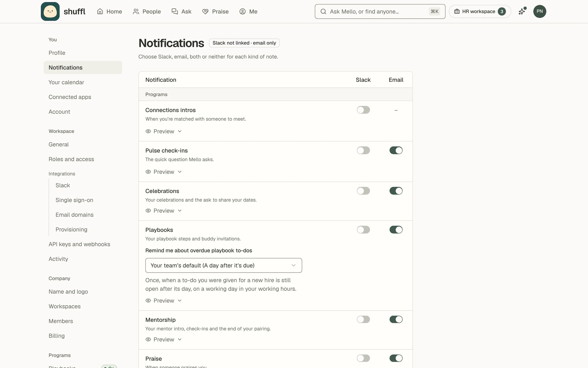
Task: Turn off Email for Pulse check-ins
Action: 396,150
